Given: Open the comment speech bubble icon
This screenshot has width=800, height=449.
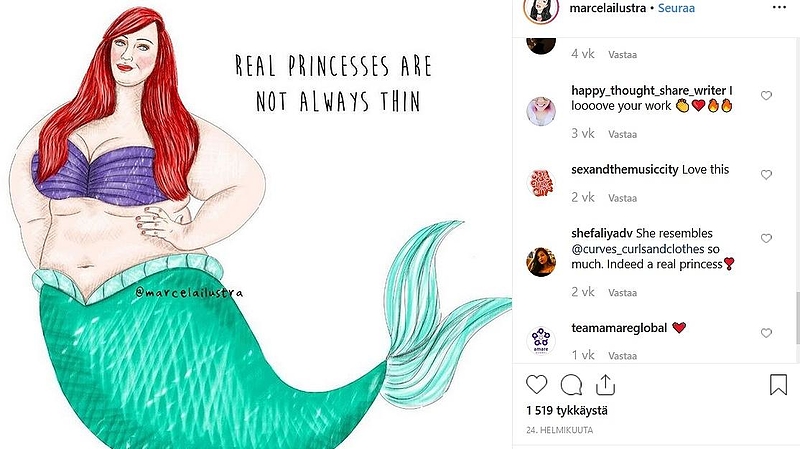Looking at the screenshot, I should [x=571, y=385].
